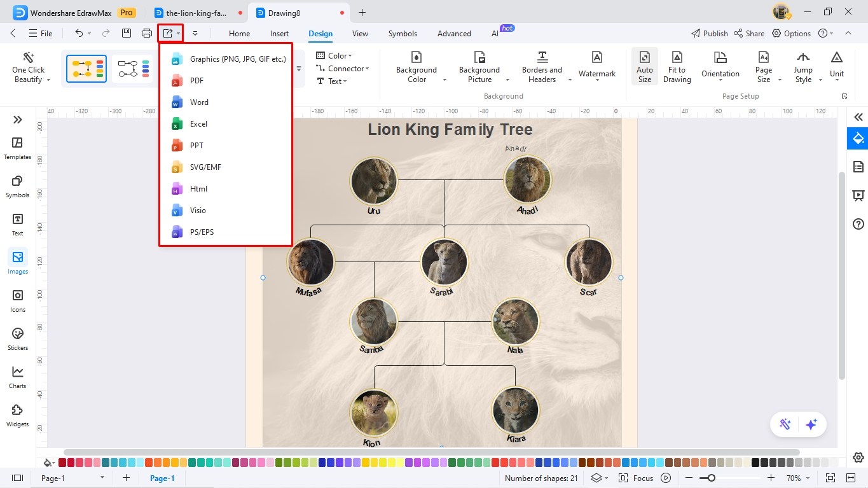The image size is (868, 488).
Task: Open the Connector dropdown
Action: [x=342, y=69]
